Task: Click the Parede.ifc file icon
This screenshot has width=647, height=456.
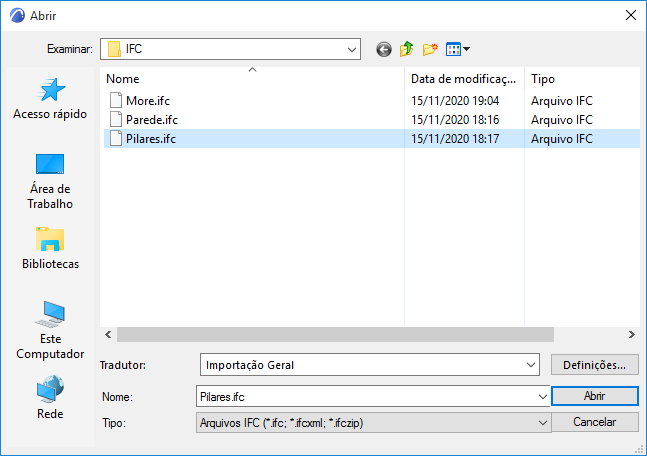Action: tap(116, 119)
